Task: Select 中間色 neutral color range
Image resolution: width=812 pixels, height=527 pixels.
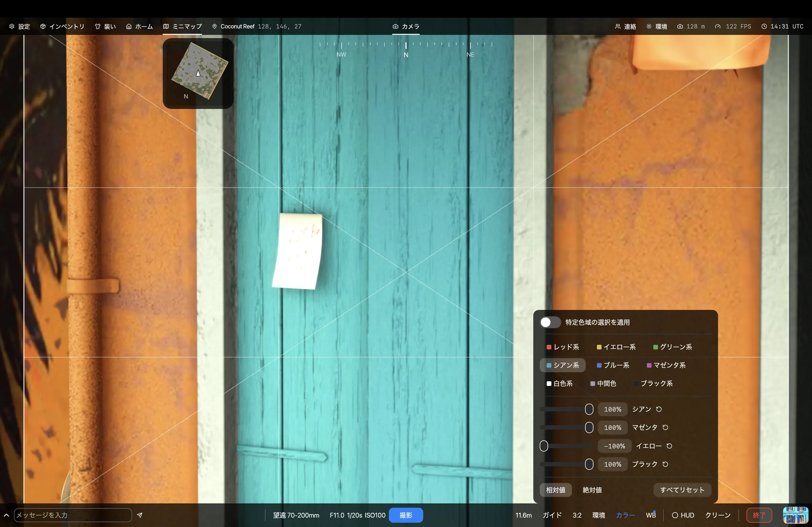Action: 603,383
